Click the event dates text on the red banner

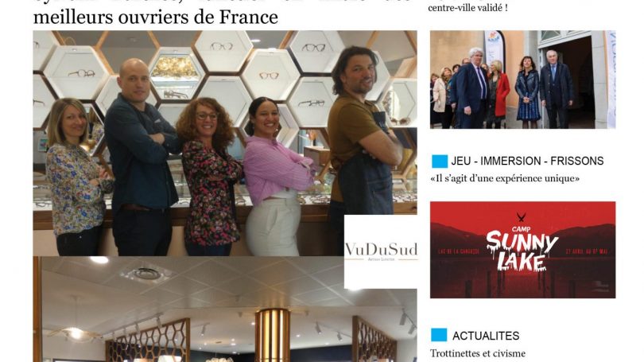[x=587, y=251]
